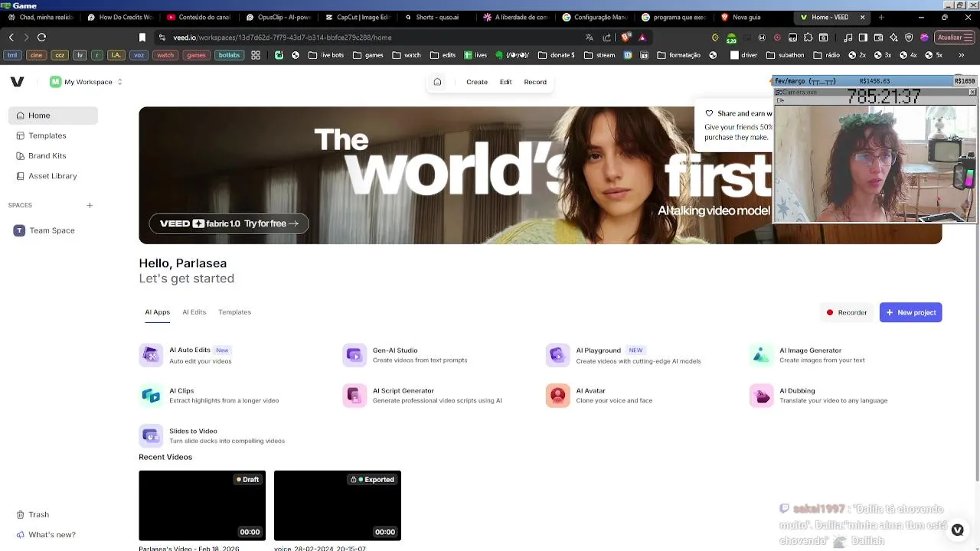Open the 'live bots' bookmark folder
The width and height of the screenshot is (980, 551).
pyautogui.click(x=326, y=55)
